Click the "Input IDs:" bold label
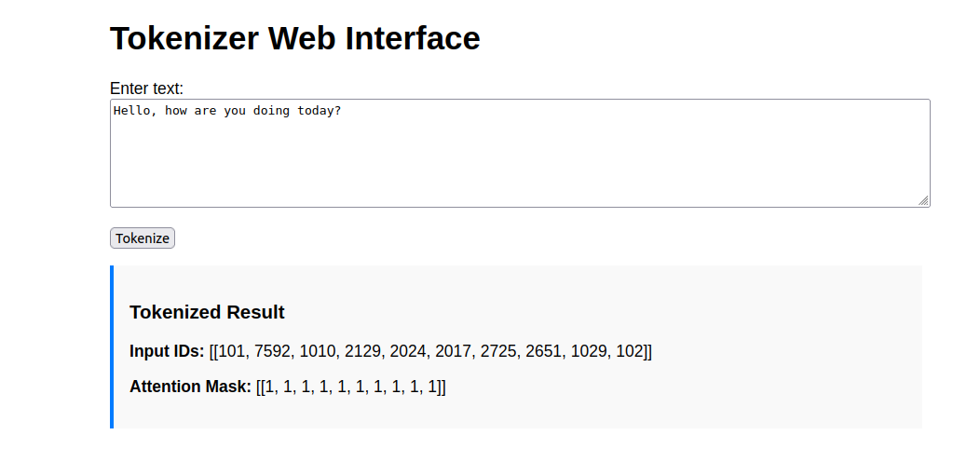 point(167,351)
